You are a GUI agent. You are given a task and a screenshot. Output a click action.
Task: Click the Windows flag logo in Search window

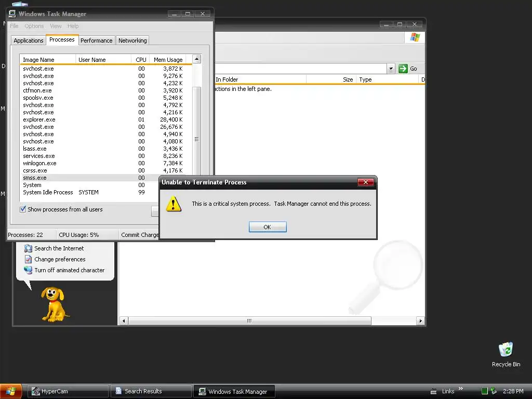(415, 37)
